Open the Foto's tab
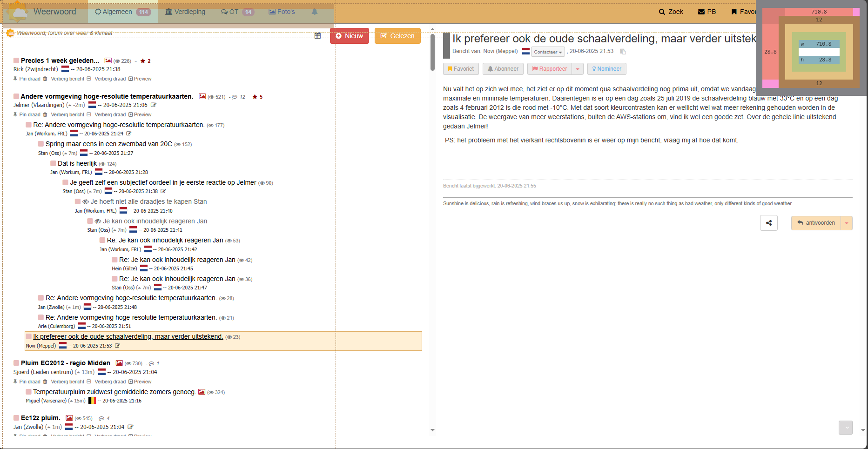Image resolution: width=868 pixels, height=449 pixels. [282, 12]
